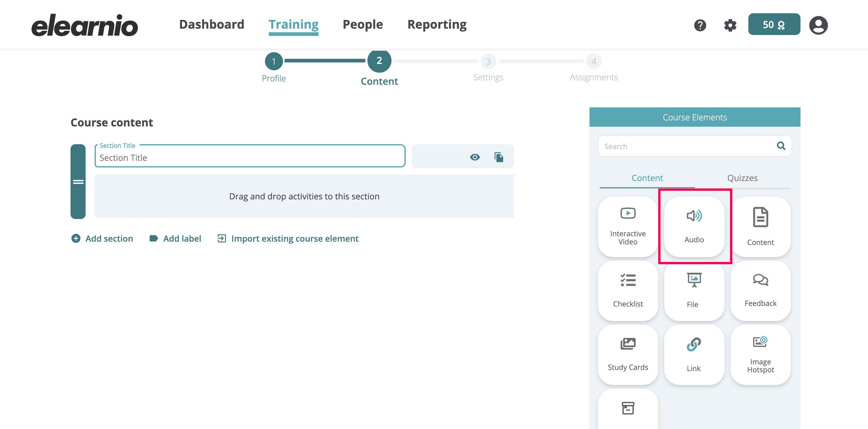Click Add label link
Image resolution: width=868 pixels, height=429 pixels.
click(x=175, y=238)
